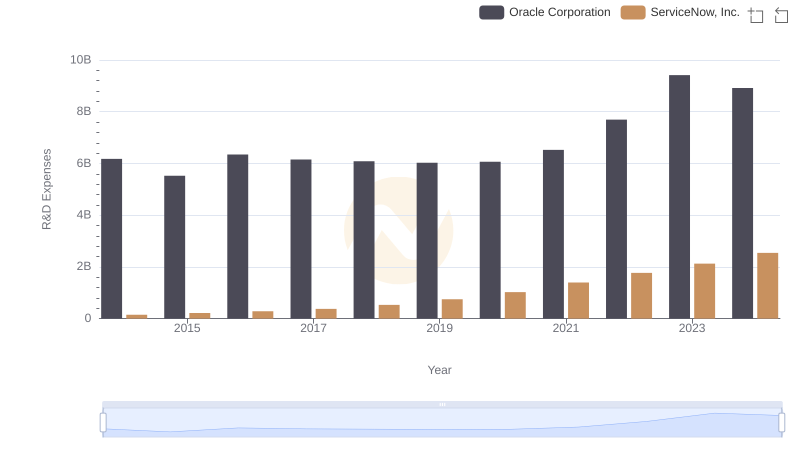The height and width of the screenshot is (461, 800).
Task: Click the tallest Oracle bar for 2023
Action: pyautogui.click(x=680, y=197)
